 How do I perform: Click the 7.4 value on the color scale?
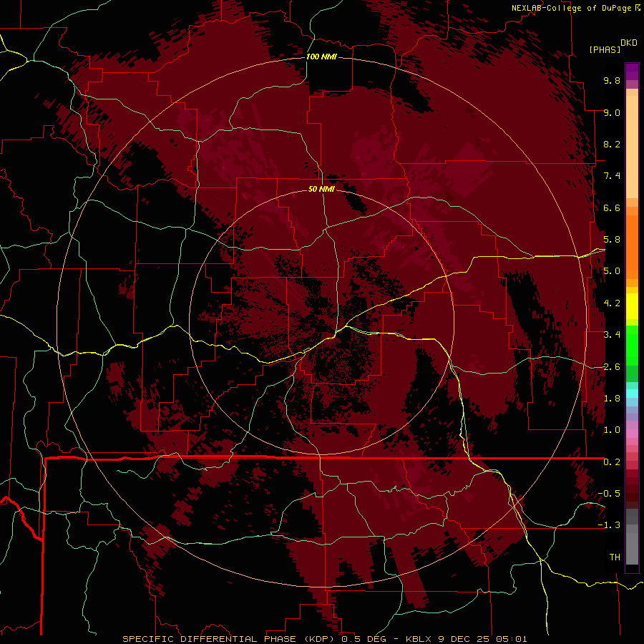[x=612, y=176]
